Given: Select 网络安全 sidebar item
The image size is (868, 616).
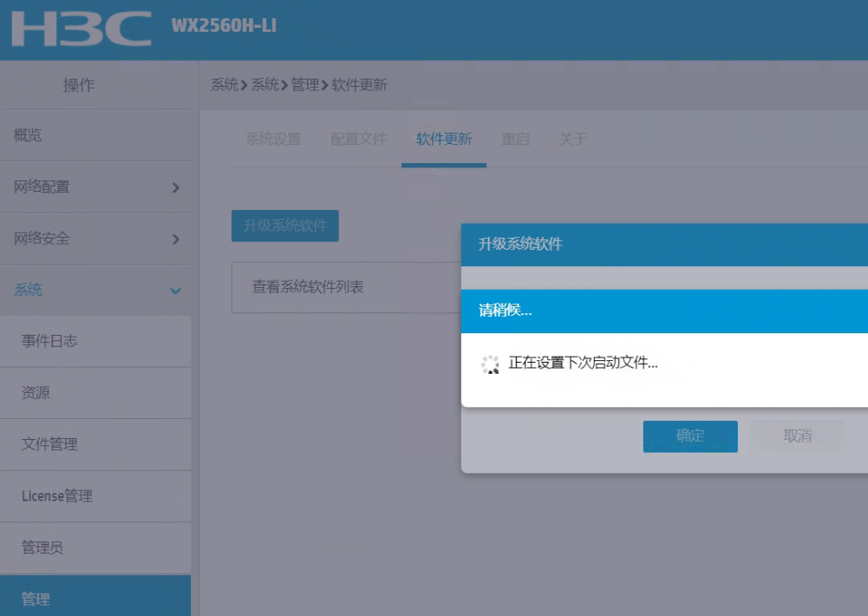Looking at the screenshot, I should click(x=95, y=239).
